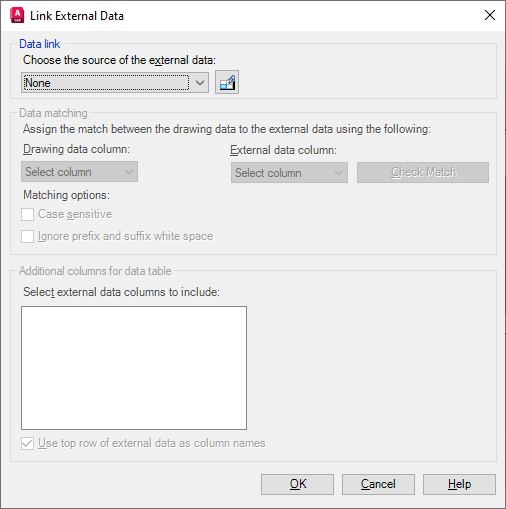Click the Data link group label
Image resolution: width=506 pixels, height=509 pixels.
point(40,44)
